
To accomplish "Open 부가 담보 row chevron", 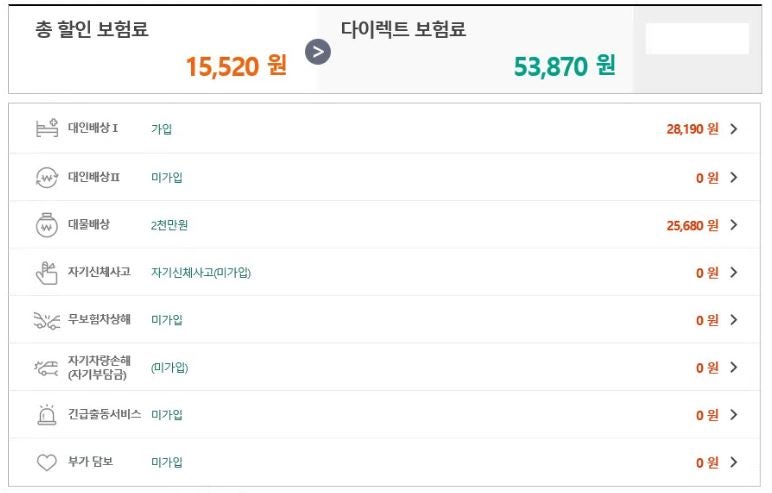I will pos(734,462).
